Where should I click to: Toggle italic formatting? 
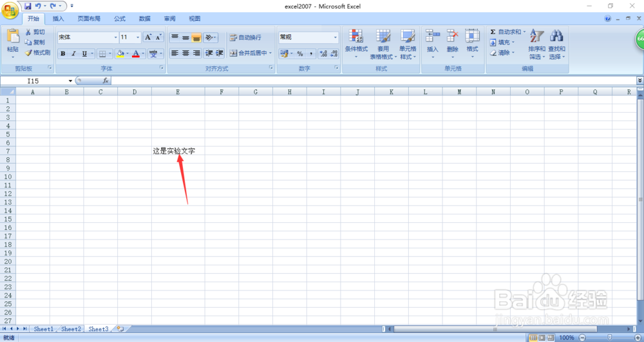click(x=73, y=53)
